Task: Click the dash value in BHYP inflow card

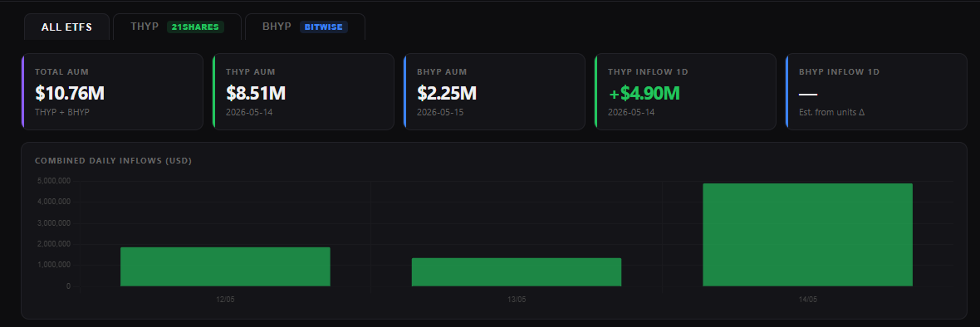Action: point(808,95)
